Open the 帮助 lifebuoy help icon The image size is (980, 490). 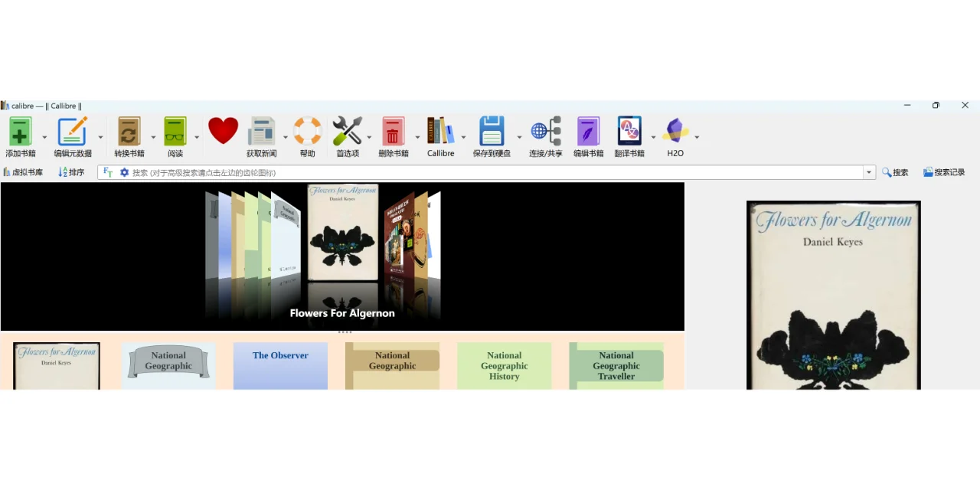(x=308, y=131)
